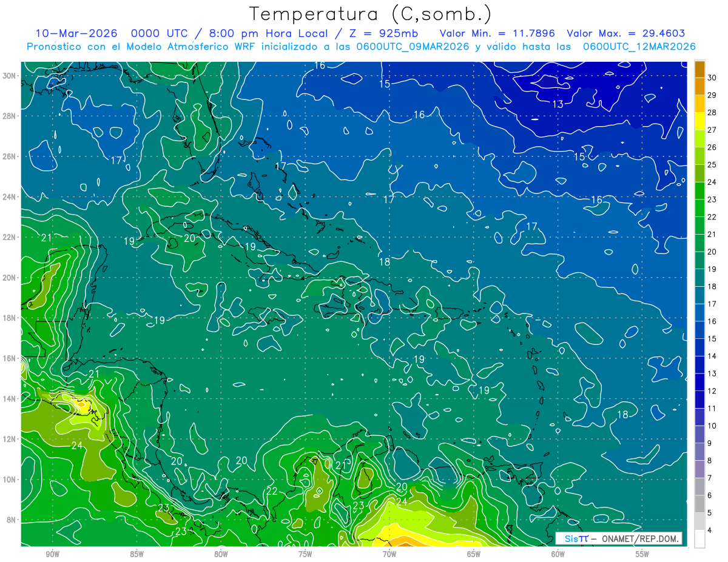Click the valid-until time '0600UTC_12MAR2026'
The image size is (728, 562).
click(x=639, y=47)
